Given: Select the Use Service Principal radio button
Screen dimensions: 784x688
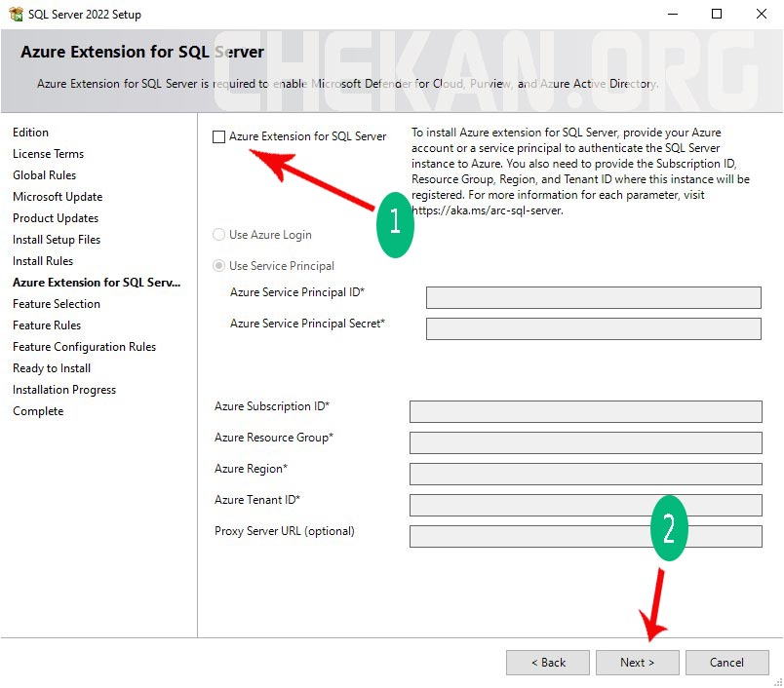Looking at the screenshot, I should [219, 266].
